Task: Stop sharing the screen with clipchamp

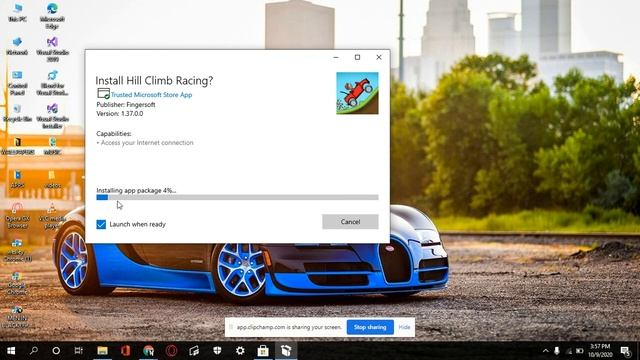Action: click(x=370, y=327)
